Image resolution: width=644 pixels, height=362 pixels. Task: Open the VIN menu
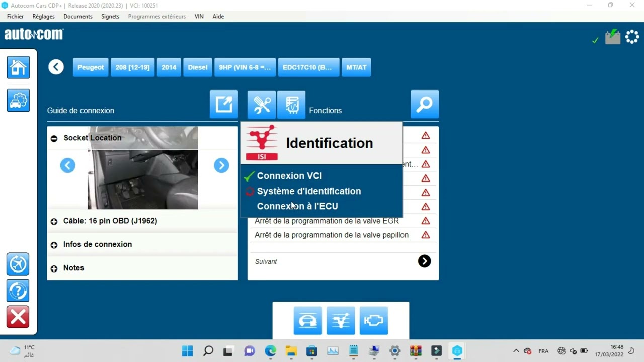click(199, 16)
